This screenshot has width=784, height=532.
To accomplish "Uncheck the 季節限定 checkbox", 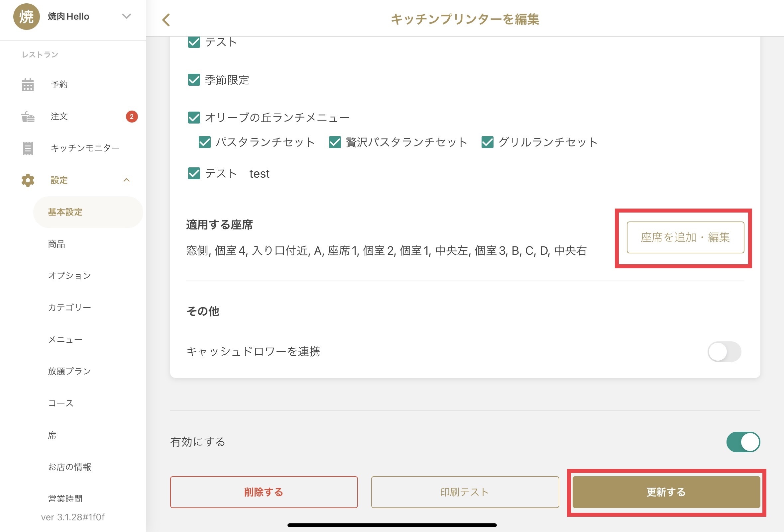I will pos(194,80).
